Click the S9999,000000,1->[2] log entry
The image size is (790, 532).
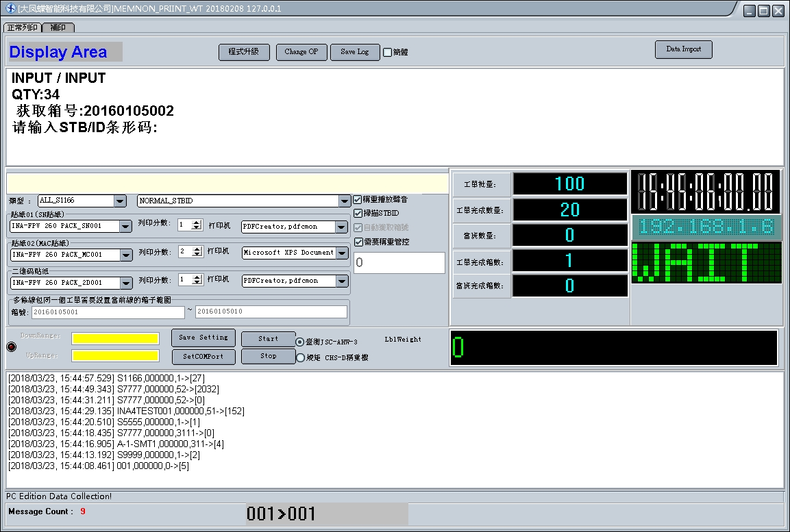103,455
